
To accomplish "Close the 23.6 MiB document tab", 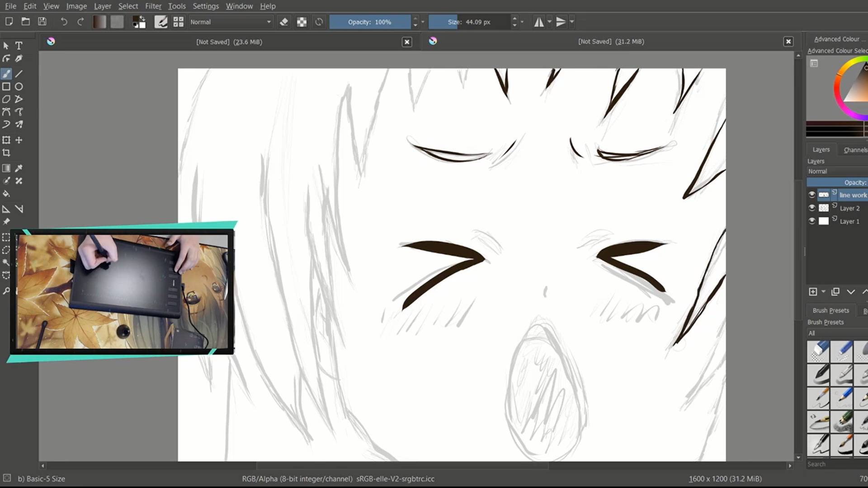I will (407, 42).
